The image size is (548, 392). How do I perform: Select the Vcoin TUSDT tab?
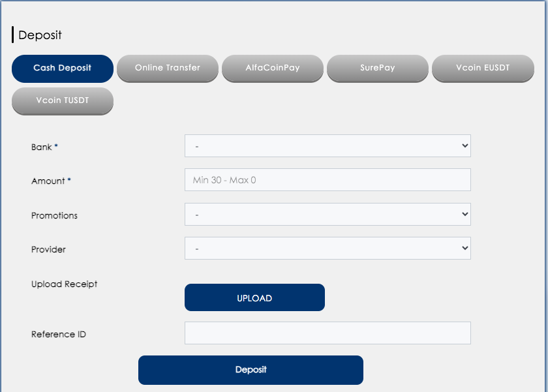pos(63,100)
